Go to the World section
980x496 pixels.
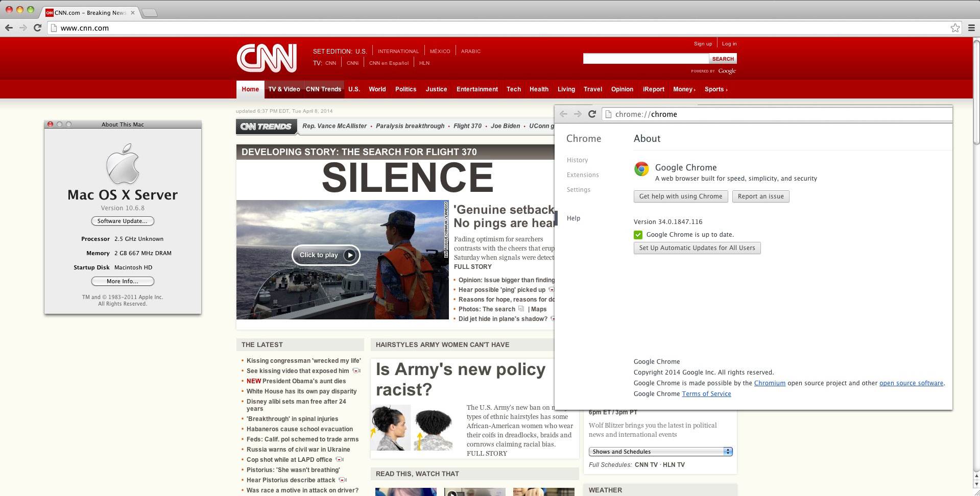377,89
